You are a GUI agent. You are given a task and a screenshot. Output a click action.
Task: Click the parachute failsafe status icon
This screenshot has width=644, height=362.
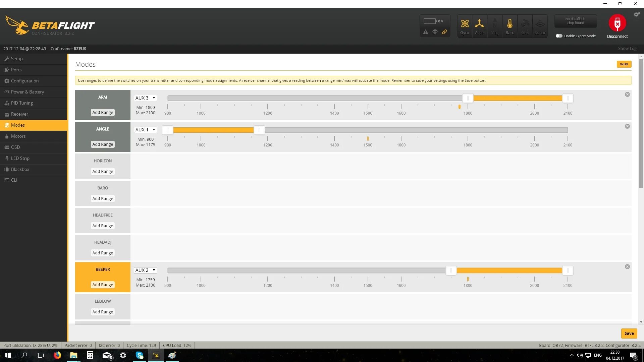point(435,32)
